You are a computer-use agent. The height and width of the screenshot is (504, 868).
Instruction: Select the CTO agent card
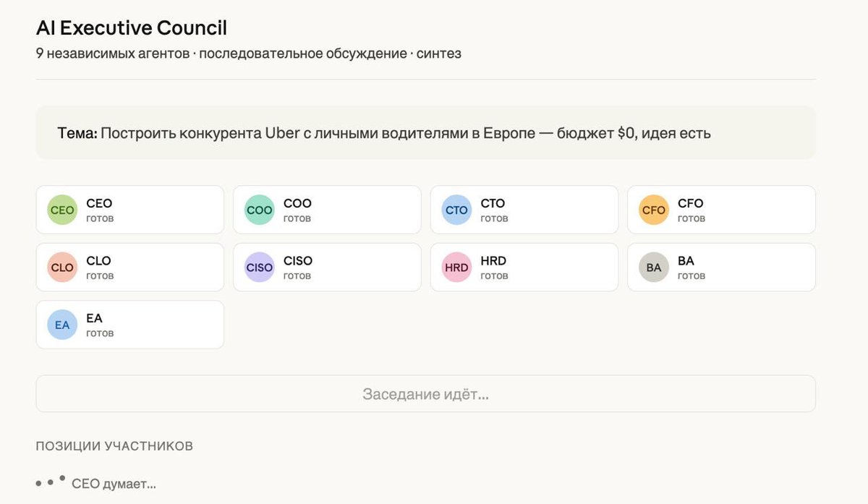(x=524, y=210)
